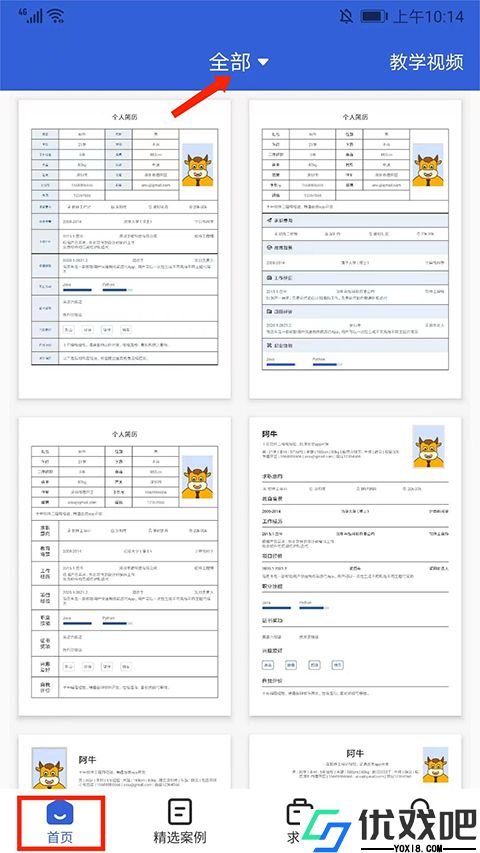Tap the 精选案例 document icon

tap(180, 811)
